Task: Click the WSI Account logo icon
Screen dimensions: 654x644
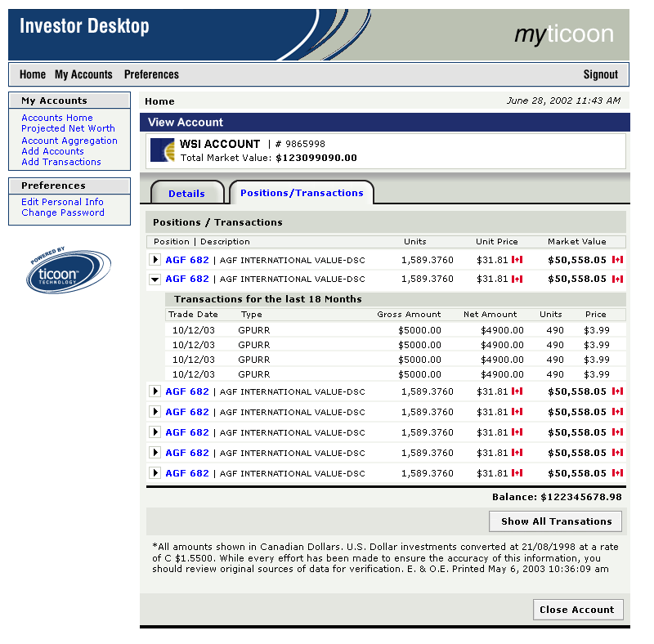Action: 163,150
